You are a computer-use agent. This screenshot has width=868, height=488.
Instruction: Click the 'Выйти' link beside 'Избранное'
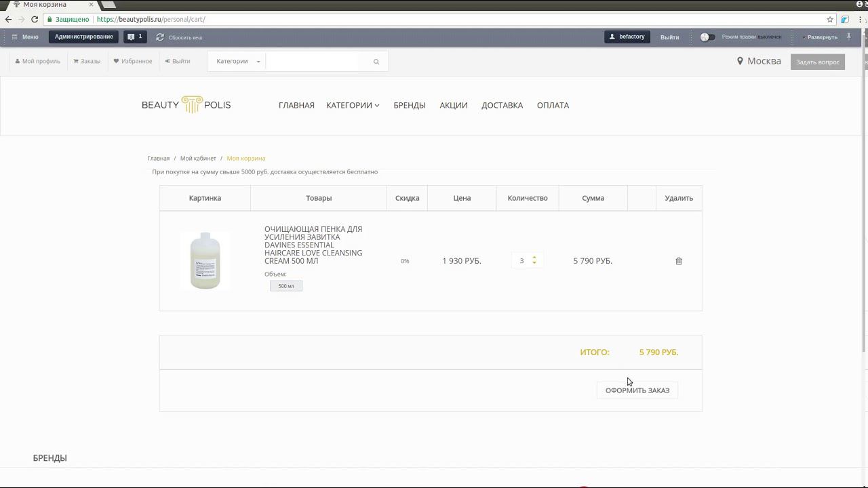(178, 61)
